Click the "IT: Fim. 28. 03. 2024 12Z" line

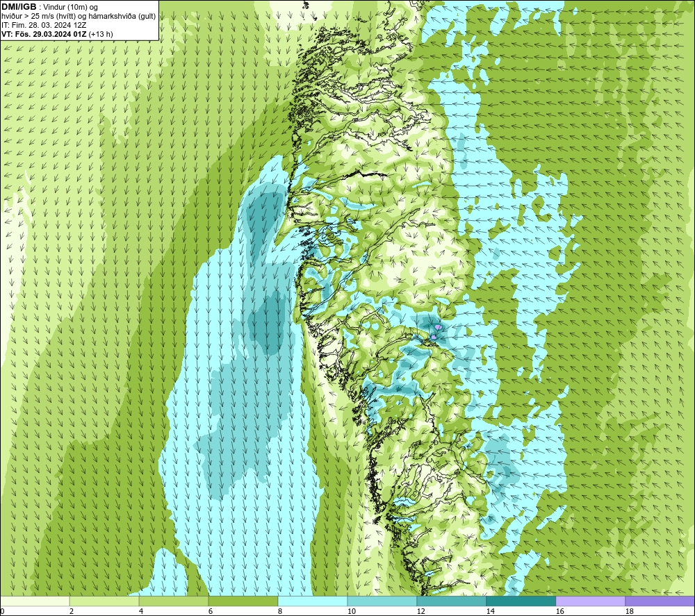click(x=43, y=25)
